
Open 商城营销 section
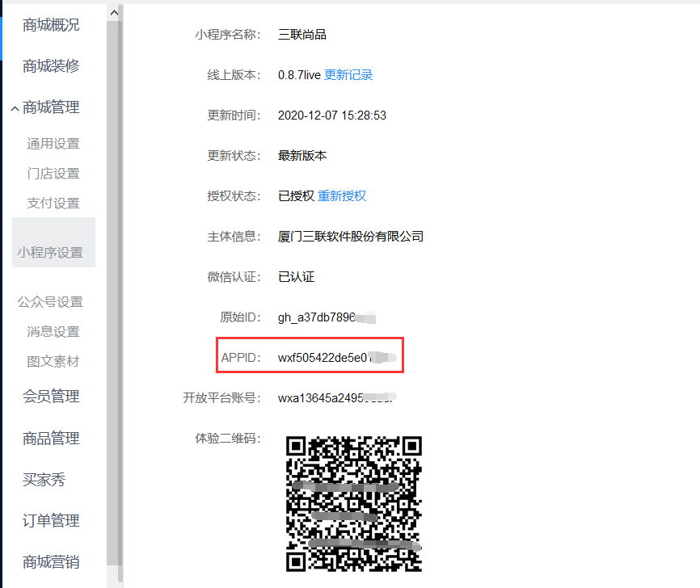51,562
